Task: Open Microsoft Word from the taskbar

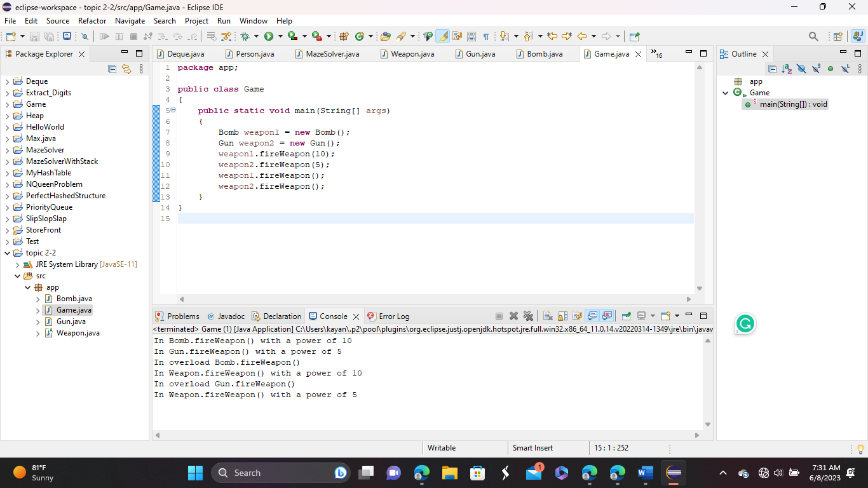Action: click(x=645, y=473)
